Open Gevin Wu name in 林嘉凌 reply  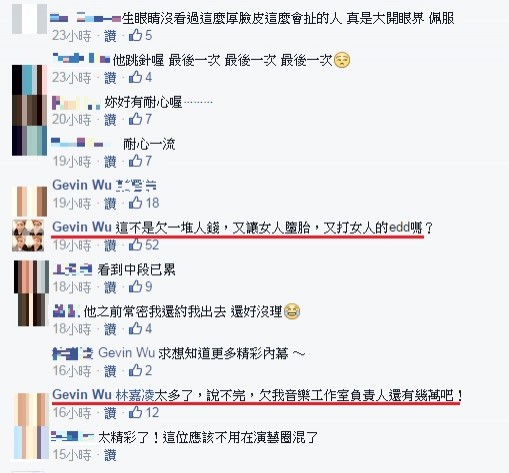pyautogui.click(x=82, y=395)
